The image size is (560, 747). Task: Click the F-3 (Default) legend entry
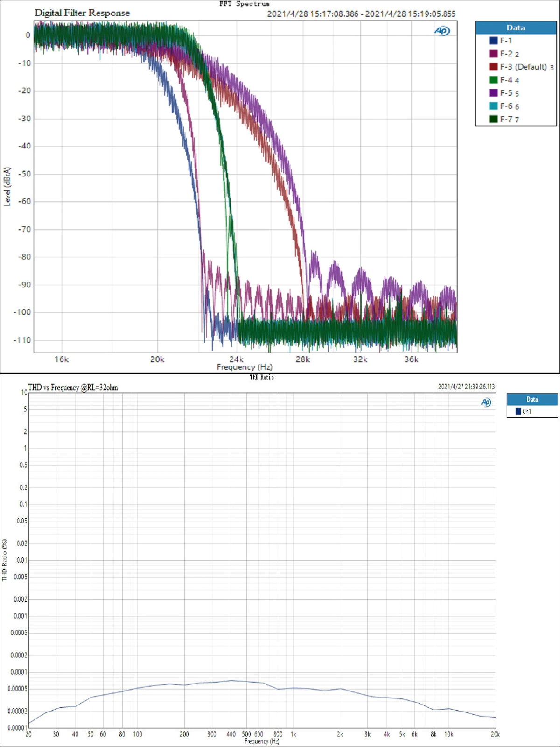coord(523,67)
